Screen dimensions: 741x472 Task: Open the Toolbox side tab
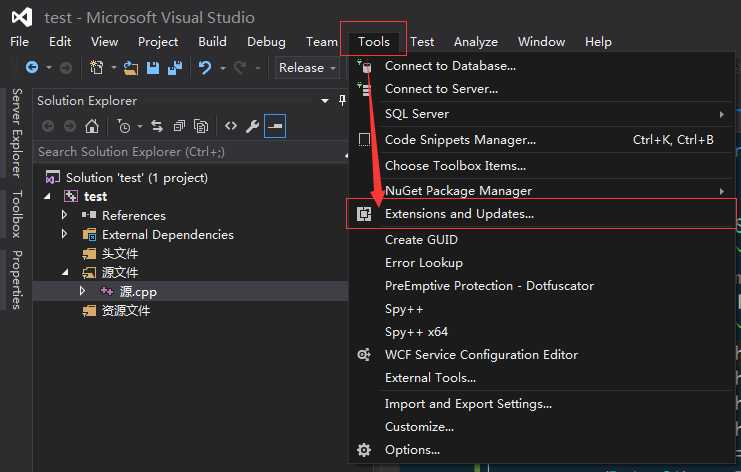pyautogui.click(x=17, y=214)
